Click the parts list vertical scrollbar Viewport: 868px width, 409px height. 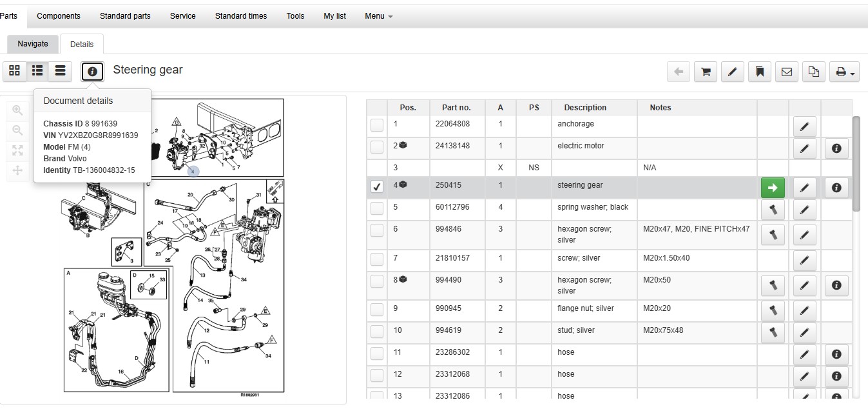(856, 164)
